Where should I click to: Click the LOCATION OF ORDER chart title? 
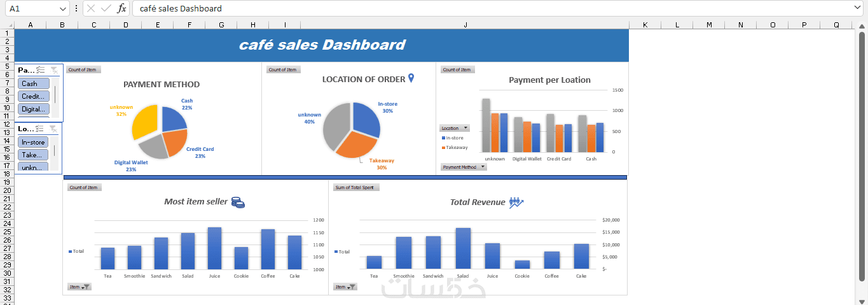click(363, 80)
